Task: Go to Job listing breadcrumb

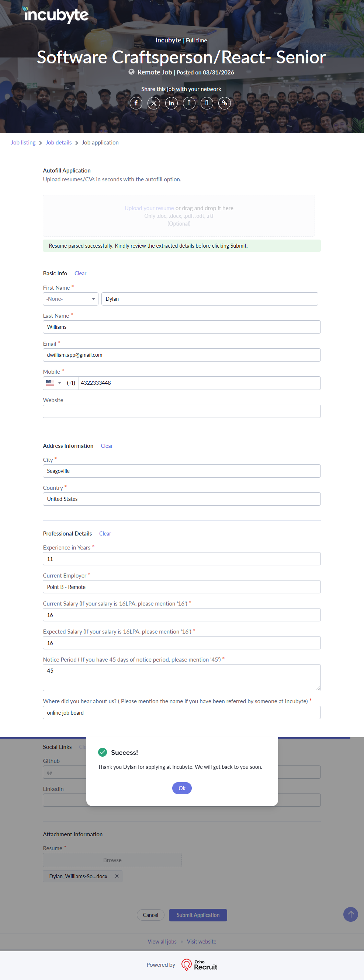Action: [x=23, y=143]
